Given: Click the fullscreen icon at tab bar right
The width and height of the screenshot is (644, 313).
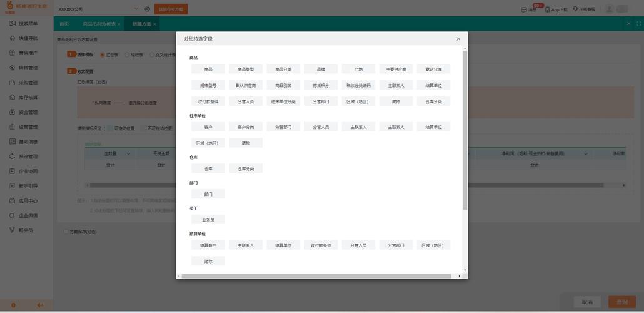Looking at the screenshot, I should (638, 24).
